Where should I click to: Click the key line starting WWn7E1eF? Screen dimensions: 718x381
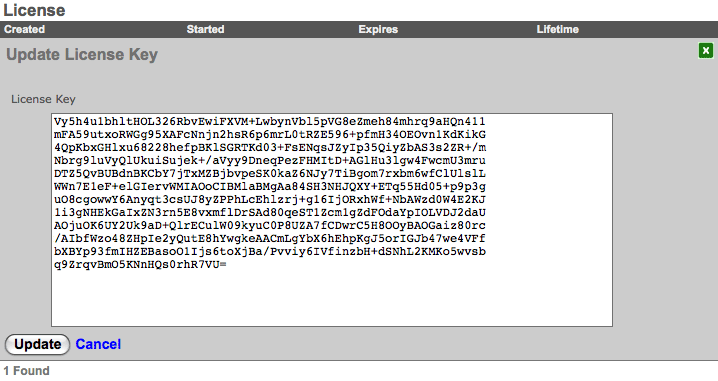(269, 187)
